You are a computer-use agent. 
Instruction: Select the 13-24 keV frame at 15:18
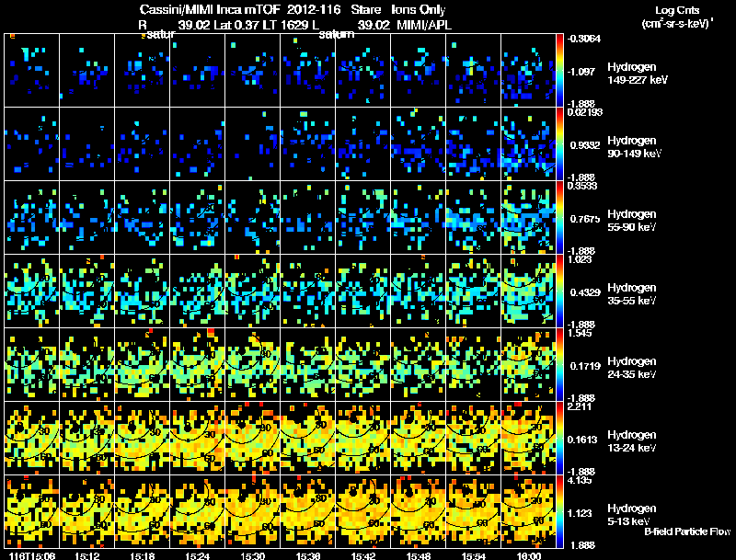pos(143,438)
